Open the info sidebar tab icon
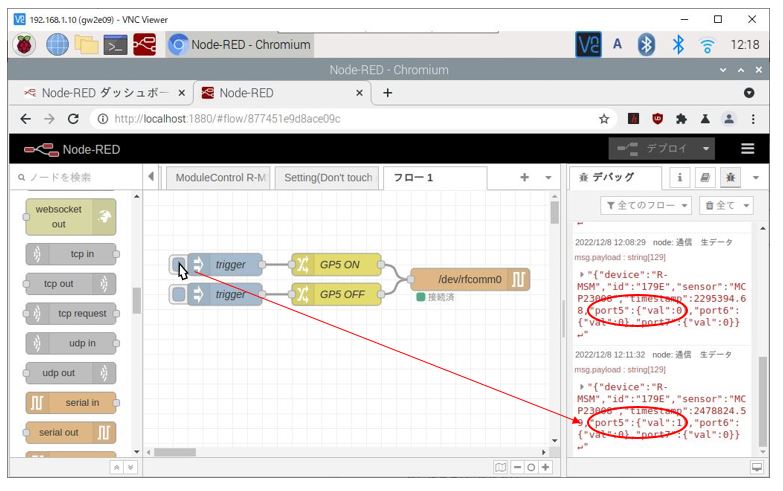The width and height of the screenshot is (783, 491). [680, 177]
